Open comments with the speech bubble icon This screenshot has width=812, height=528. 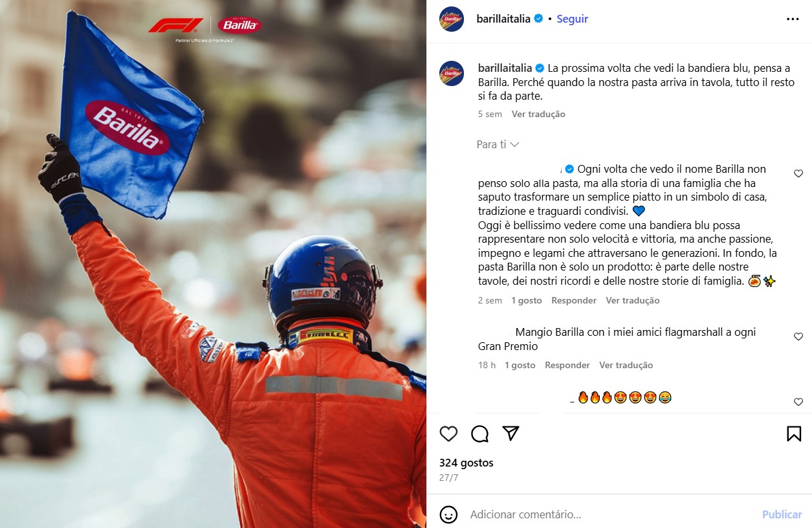pos(479,434)
